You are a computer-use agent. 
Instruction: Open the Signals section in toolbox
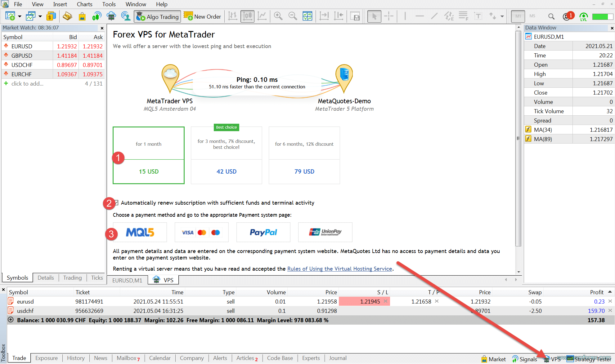(524, 359)
